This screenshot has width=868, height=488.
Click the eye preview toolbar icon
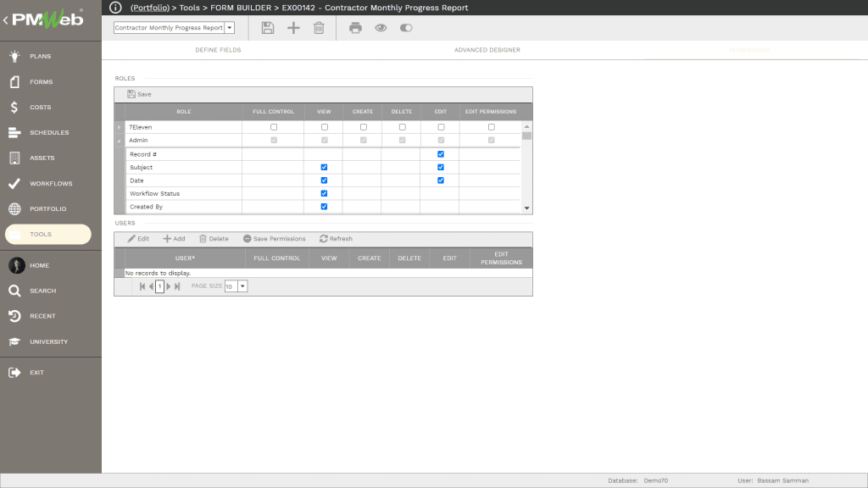(381, 28)
